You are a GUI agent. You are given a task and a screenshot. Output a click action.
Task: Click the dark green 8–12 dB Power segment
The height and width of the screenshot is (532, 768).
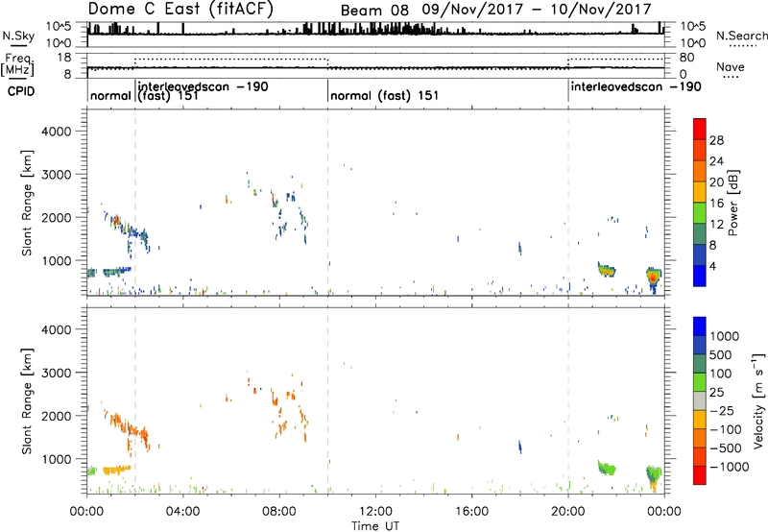(x=700, y=233)
